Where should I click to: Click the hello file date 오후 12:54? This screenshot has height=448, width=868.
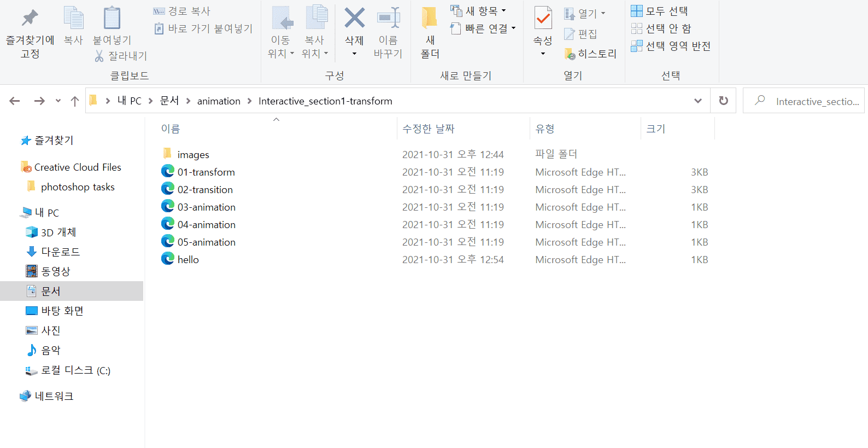click(453, 259)
